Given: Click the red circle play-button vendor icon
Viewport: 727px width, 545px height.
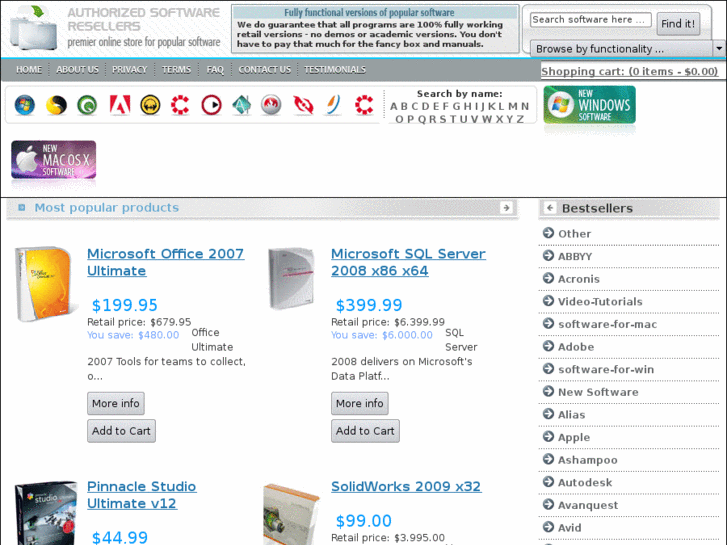Looking at the screenshot, I should point(211,105).
